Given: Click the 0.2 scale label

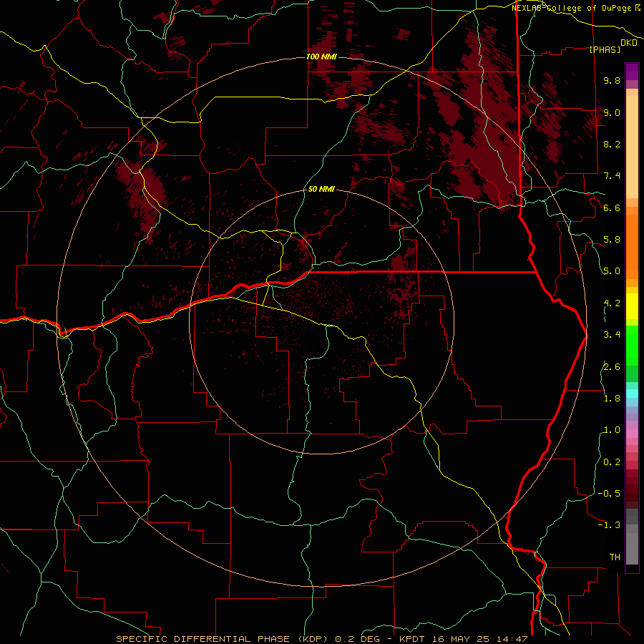Looking at the screenshot, I should (x=612, y=462).
